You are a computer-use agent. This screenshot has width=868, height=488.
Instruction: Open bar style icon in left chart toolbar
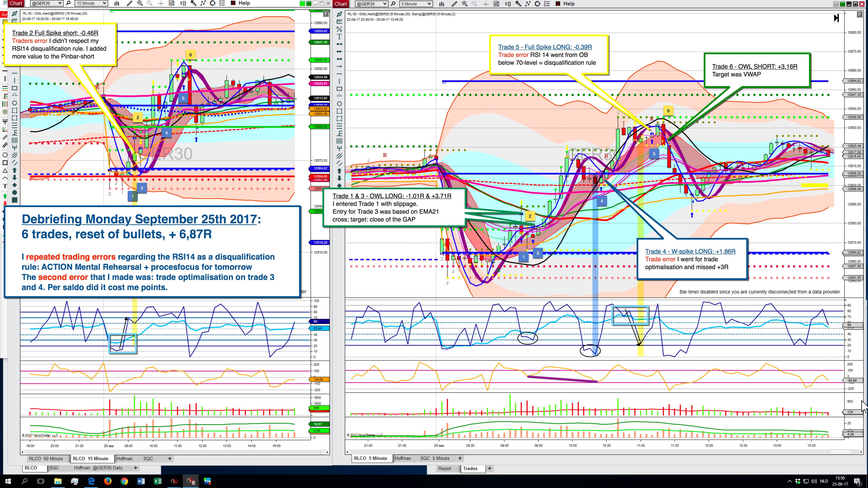[x=117, y=3]
